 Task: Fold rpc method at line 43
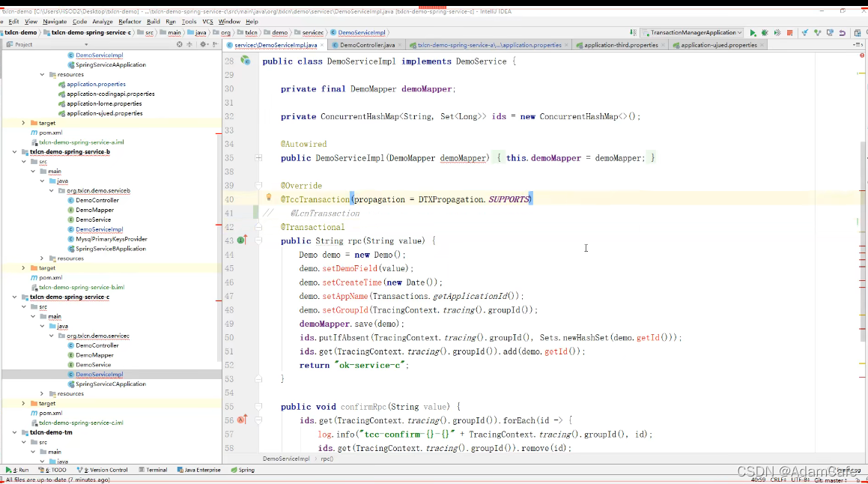click(x=258, y=241)
